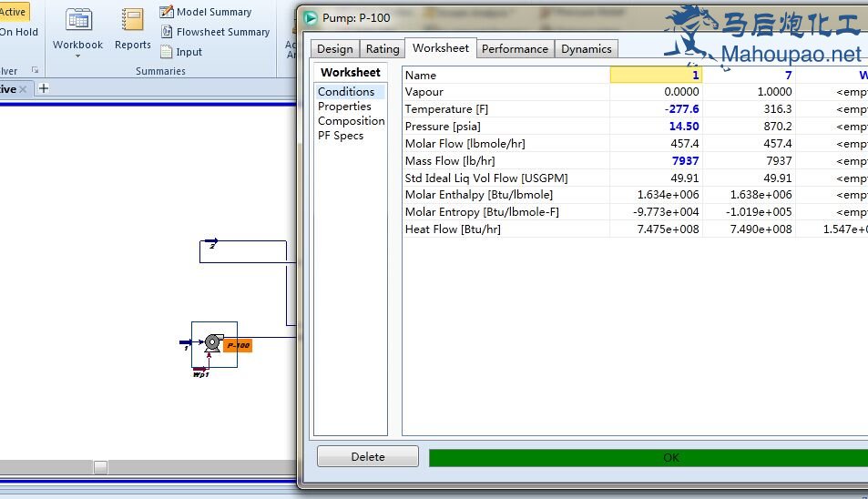Open the Workbook icon
The height and width of the screenshot is (499, 868).
coord(77,20)
